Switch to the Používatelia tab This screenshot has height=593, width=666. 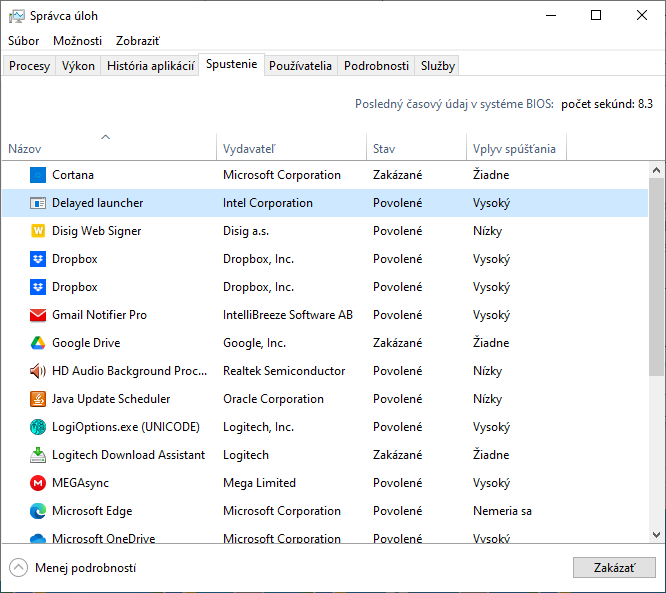[x=300, y=66]
